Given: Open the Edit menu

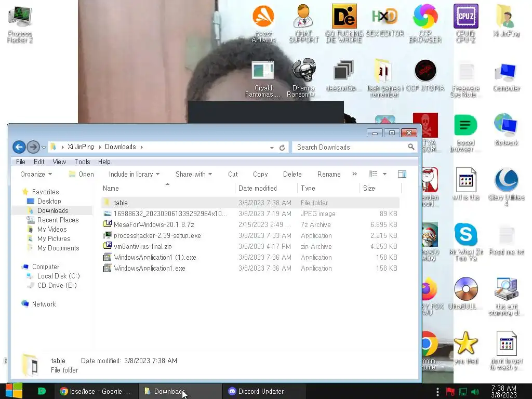Looking at the screenshot, I should coord(39,162).
